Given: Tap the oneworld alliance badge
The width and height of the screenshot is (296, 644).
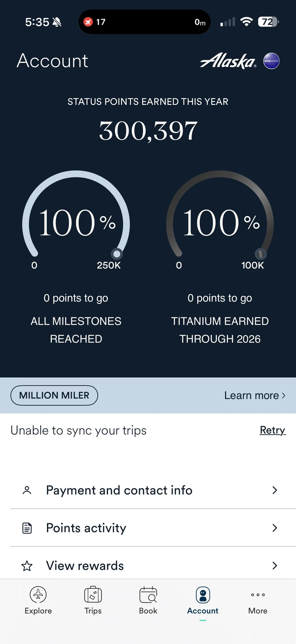Looking at the screenshot, I should pyautogui.click(x=271, y=61).
